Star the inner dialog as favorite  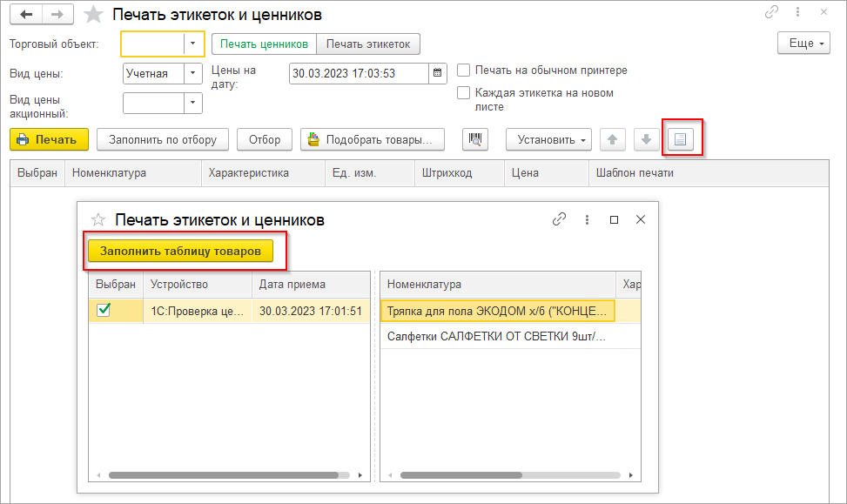click(x=97, y=219)
